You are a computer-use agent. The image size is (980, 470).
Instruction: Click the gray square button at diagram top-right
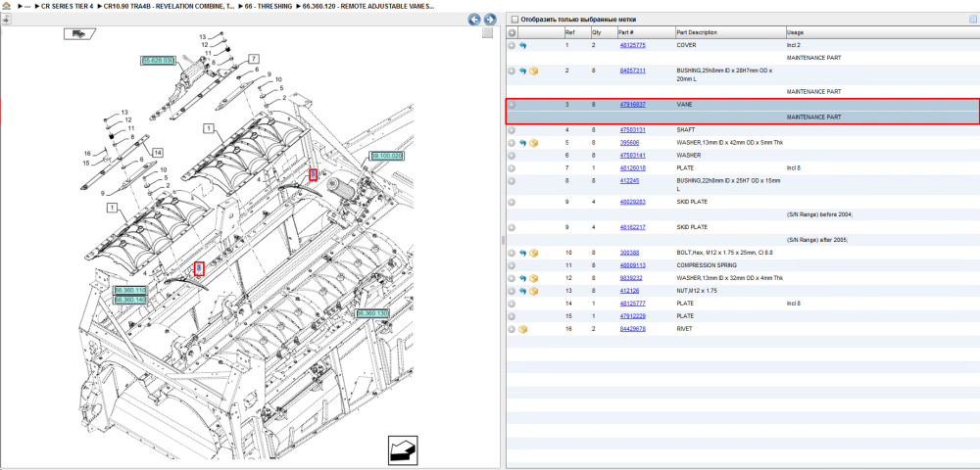coord(487,33)
